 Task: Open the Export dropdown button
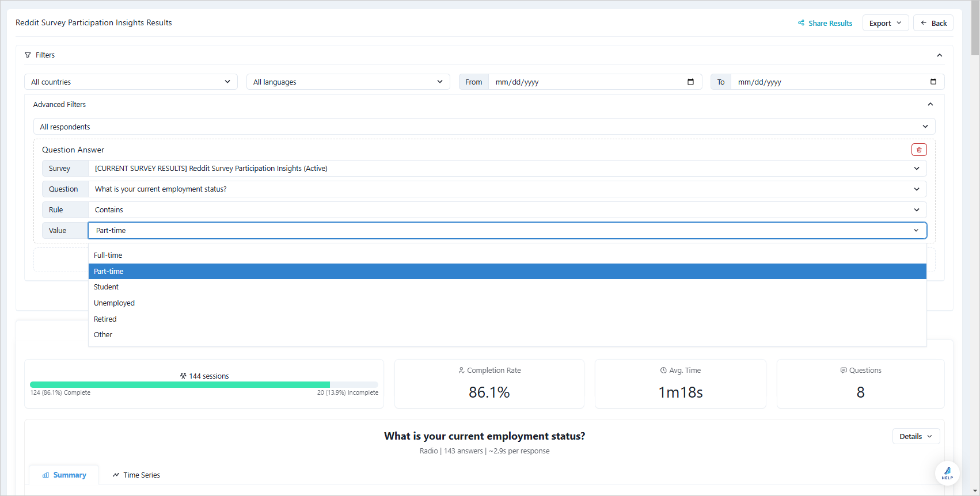tap(885, 23)
